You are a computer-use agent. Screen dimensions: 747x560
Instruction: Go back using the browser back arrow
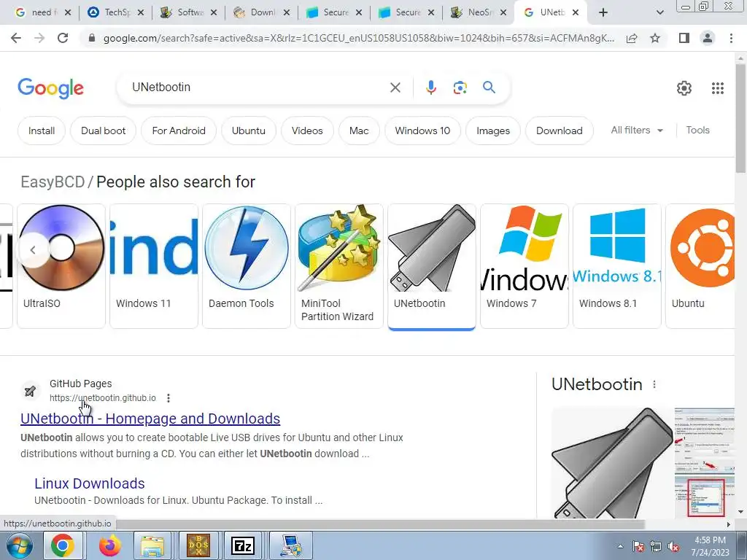point(16,38)
